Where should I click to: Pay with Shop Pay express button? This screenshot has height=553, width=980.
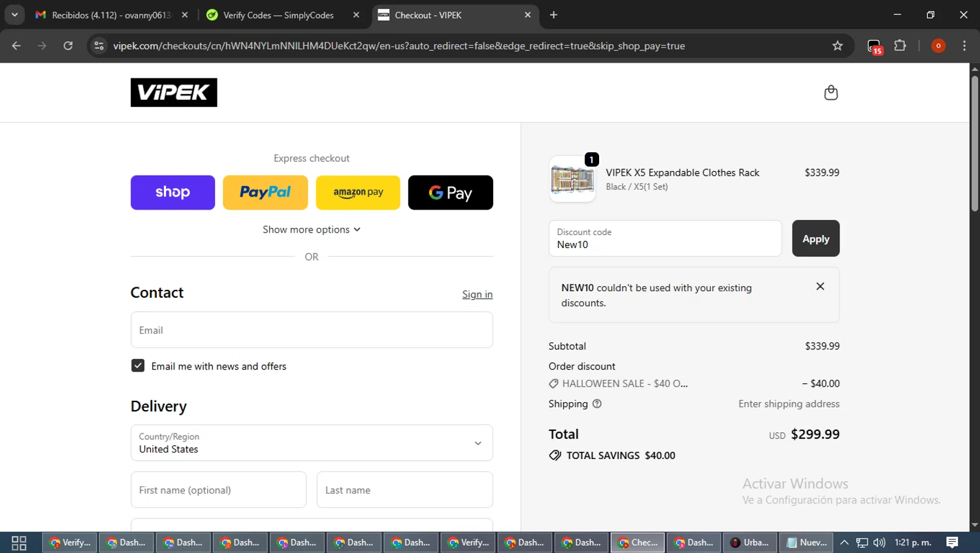click(172, 193)
